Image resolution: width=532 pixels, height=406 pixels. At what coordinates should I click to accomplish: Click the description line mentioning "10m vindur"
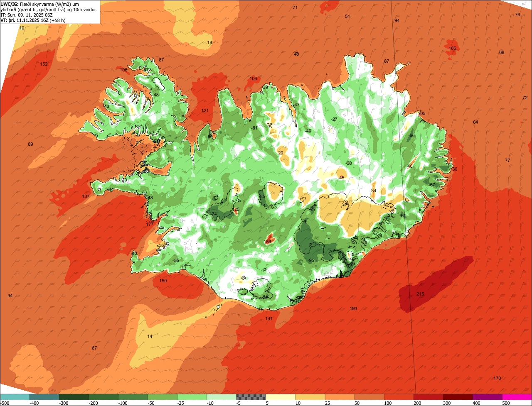[x=49, y=9]
